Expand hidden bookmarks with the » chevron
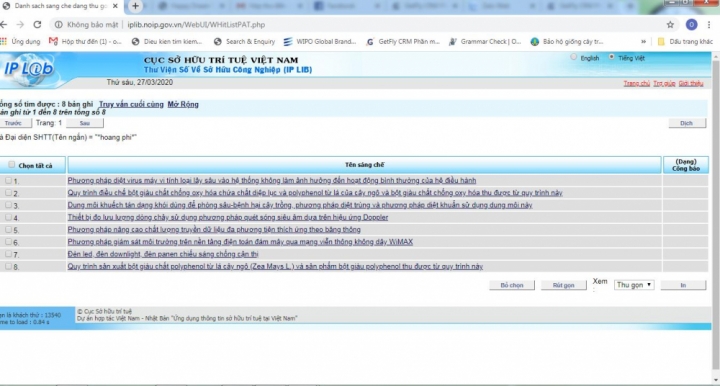 (643, 41)
